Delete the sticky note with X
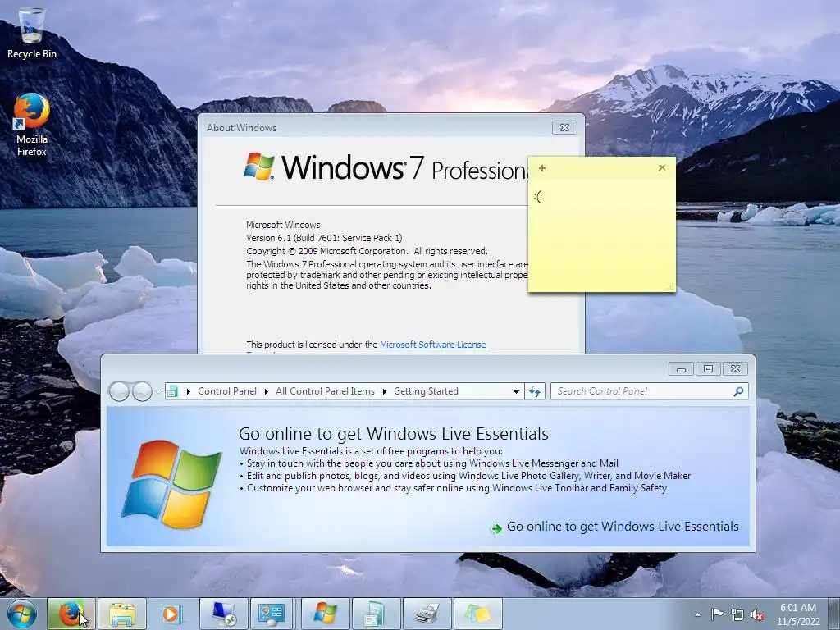This screenshot has height=630, width=840. pos(662,167)
